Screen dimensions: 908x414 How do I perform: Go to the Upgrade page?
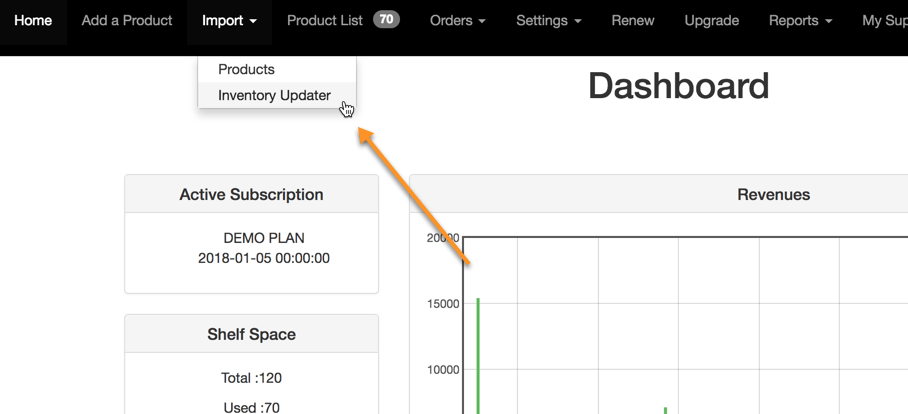pos(711,21)
